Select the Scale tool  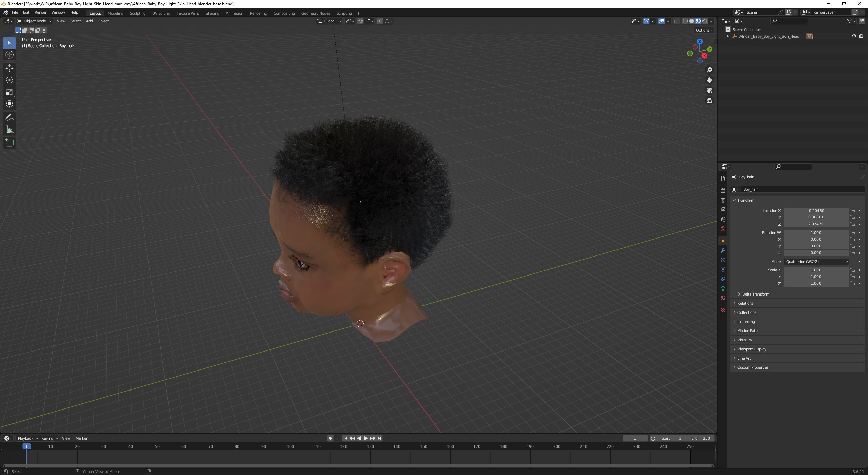pos(9,92)
